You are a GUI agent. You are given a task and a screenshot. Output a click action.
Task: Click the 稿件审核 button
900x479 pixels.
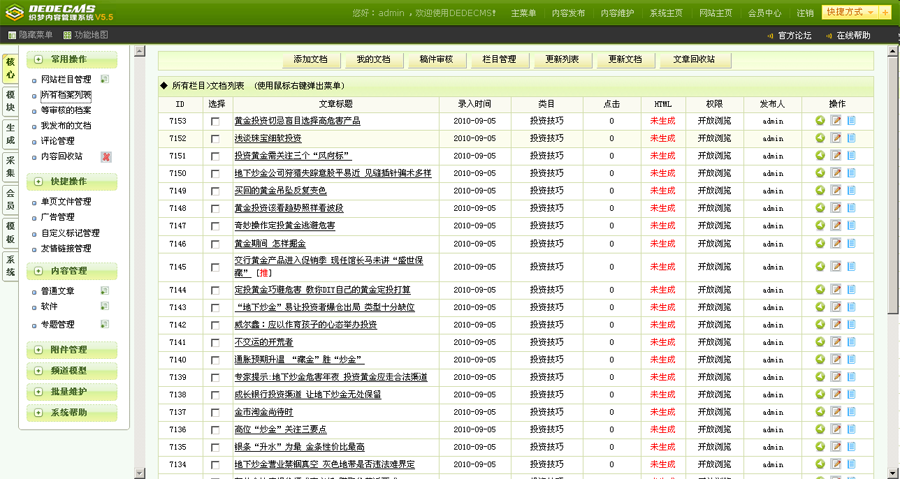436,60
